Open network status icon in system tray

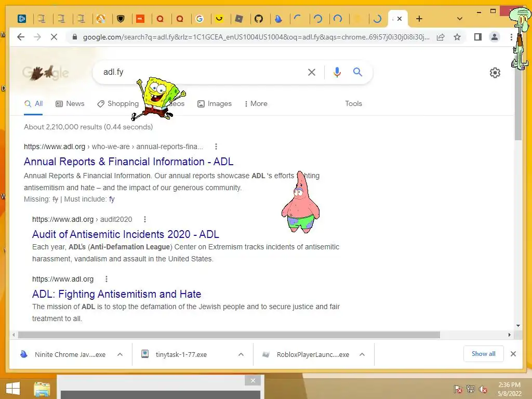[x=471, y=389]
